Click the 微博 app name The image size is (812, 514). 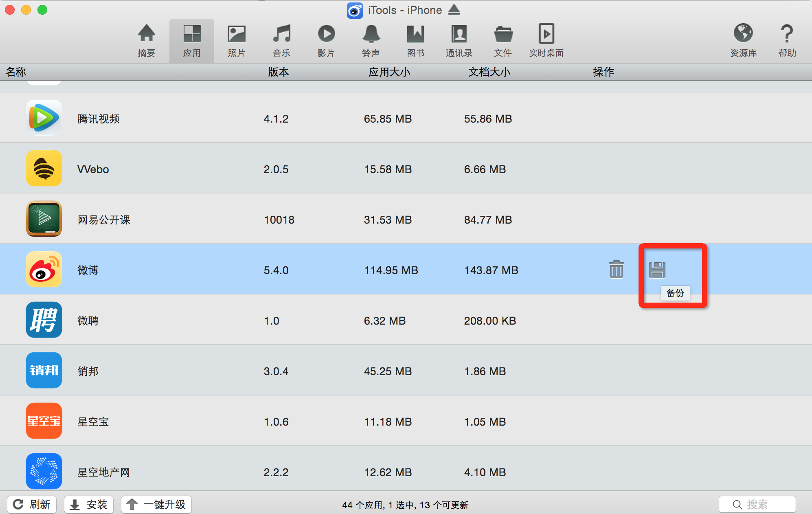point(88,270)
